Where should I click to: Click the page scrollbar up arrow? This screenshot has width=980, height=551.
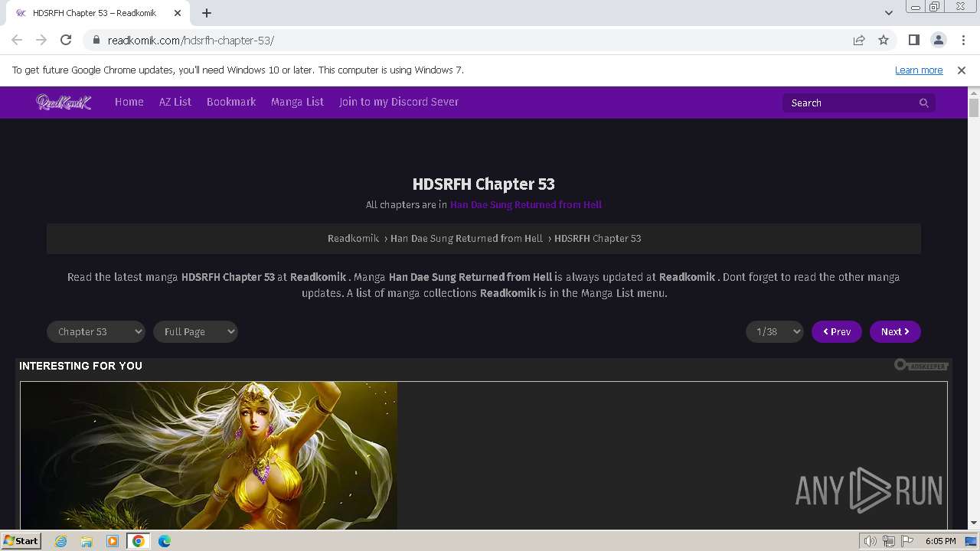coord(974,92)
